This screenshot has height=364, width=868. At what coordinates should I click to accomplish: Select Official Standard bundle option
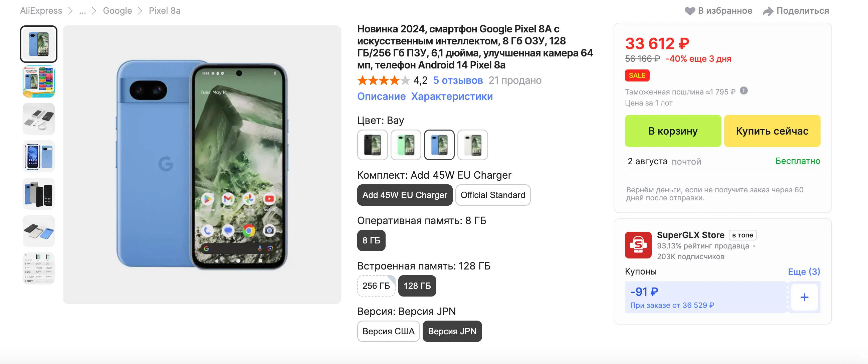(x=493, y=195)
